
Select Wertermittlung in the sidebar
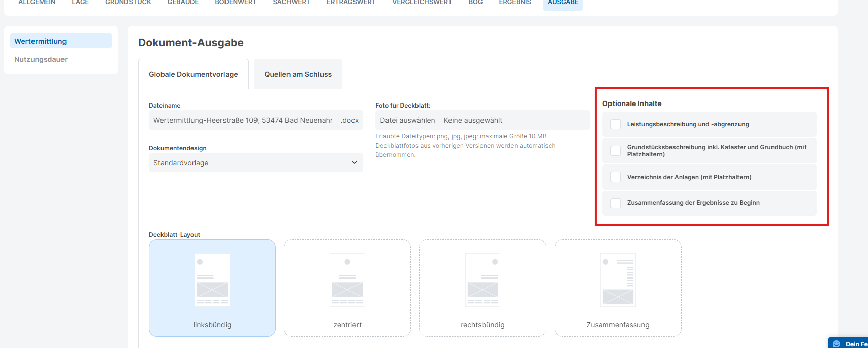tap(41, 41)
